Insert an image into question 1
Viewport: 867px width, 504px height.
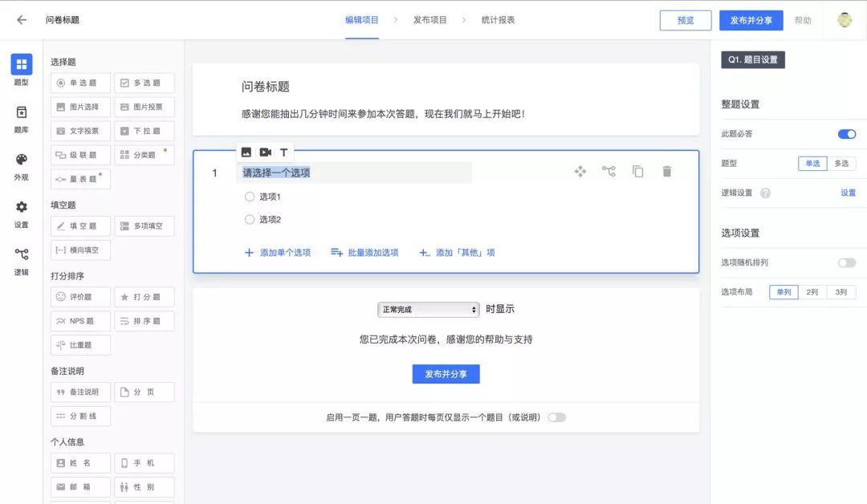pyautogui.click(x=247, y=151)
